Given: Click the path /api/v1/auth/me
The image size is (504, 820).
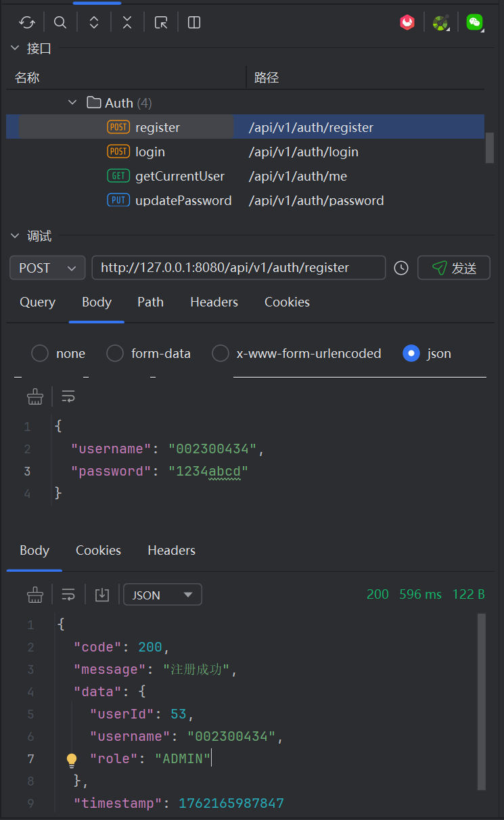Looking at the screenshot, I should tap(298, 176).
